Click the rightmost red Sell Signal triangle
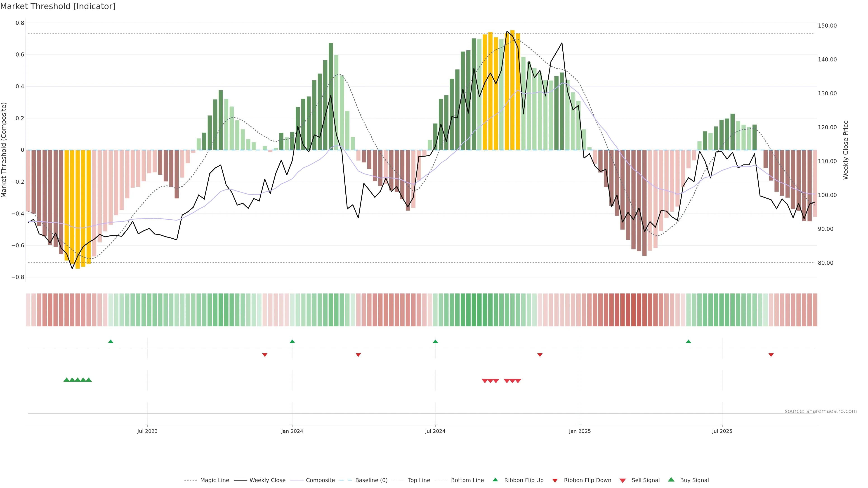This screenshot has width=868, height=488. (x=518, y=381)
